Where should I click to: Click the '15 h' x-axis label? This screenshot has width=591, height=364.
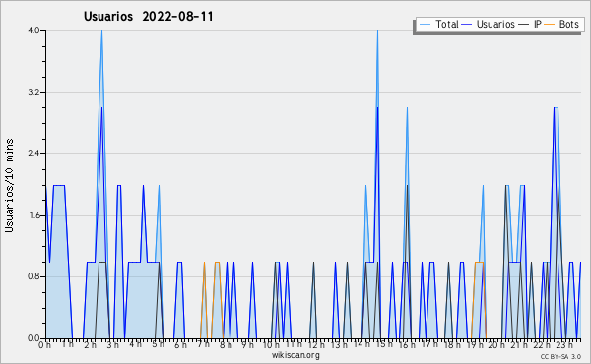(384, 344)
